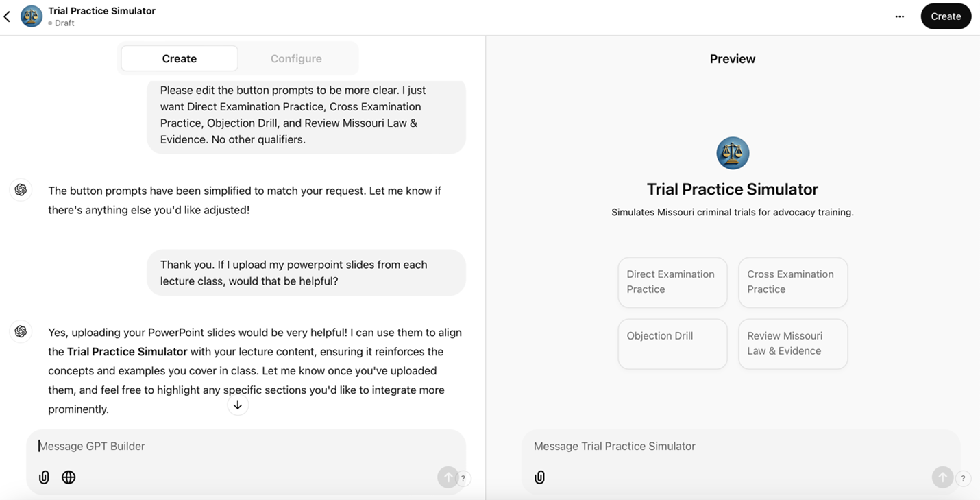Start Direct Examination Practice conversation starter
Viewport: 980px width, 500px height.
point(672,282)
